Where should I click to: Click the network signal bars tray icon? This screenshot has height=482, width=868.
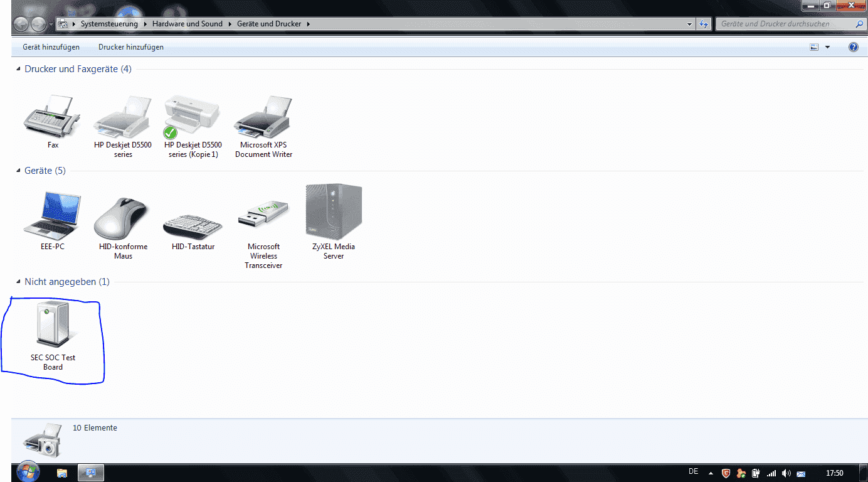click(771, 473)
